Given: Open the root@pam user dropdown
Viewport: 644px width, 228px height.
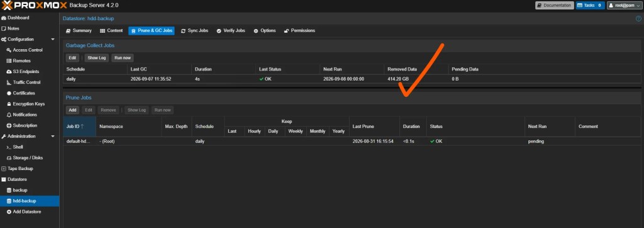Looking at the screenshot, I should pyautogui.click(x=624, y=5).
